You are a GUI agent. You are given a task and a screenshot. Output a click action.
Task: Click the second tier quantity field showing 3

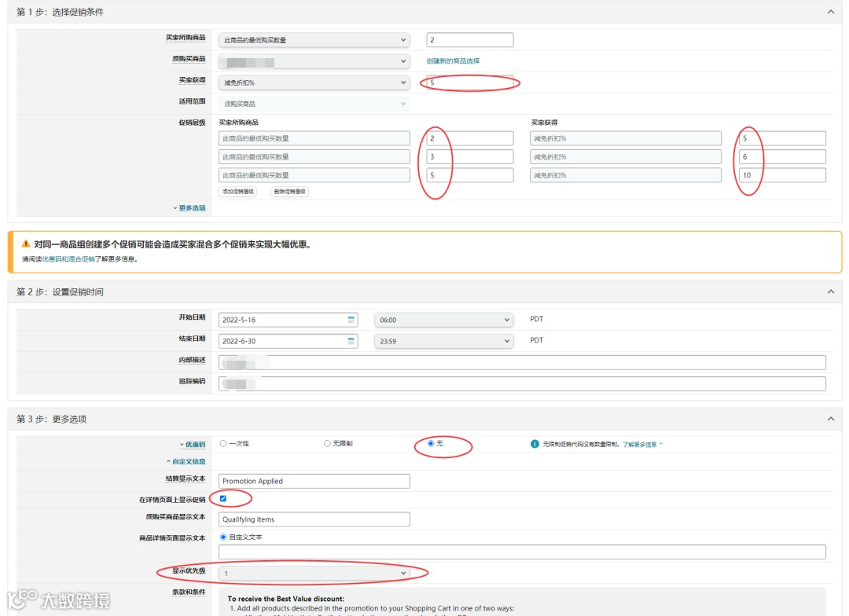click(x=469, y=157)
